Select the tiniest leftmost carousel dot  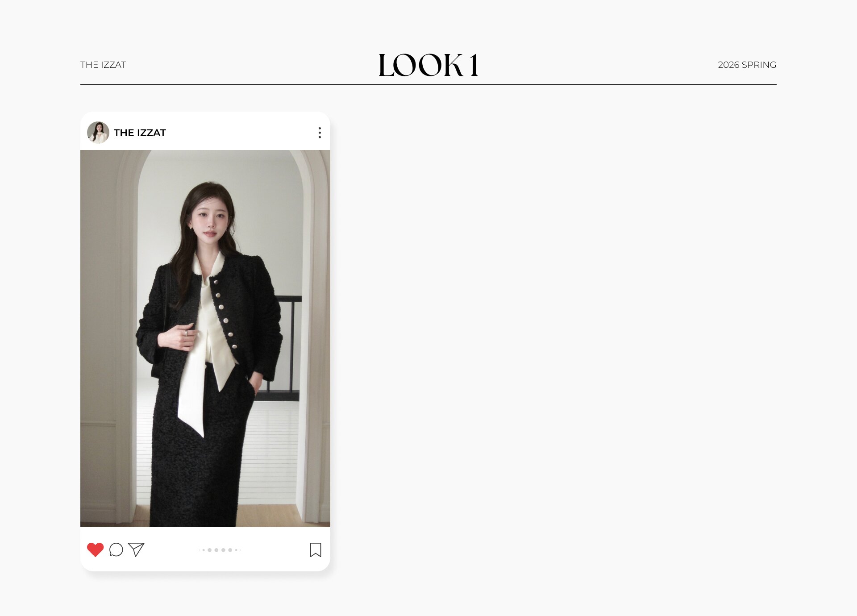[200, 550]
